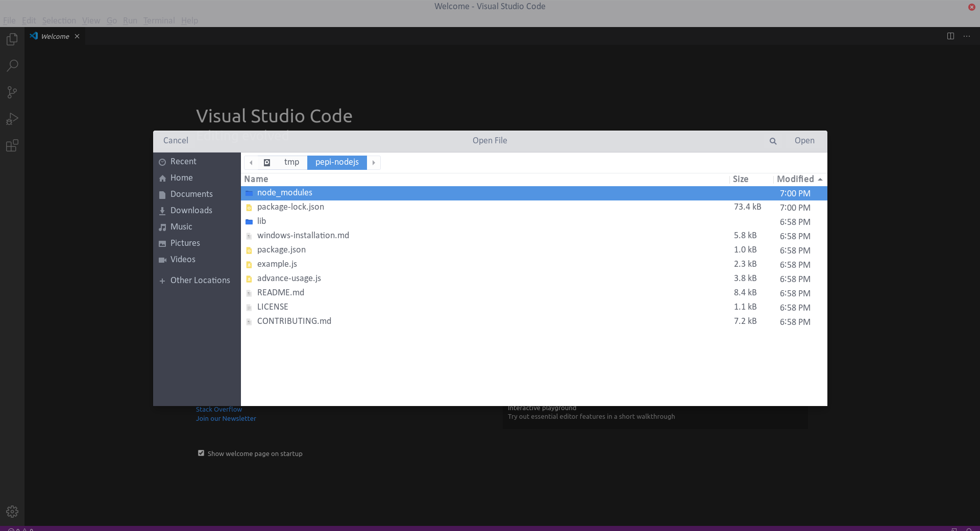Select the node_modules folder icon
This screenshot has width=980, height=531.
(x=249, y=193)
